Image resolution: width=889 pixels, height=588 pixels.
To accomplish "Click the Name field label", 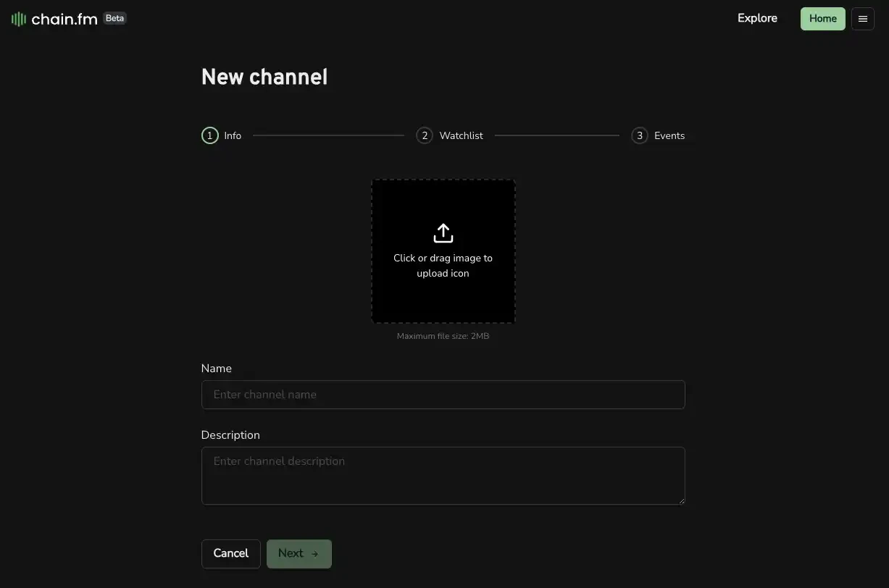I will (216, 369).
